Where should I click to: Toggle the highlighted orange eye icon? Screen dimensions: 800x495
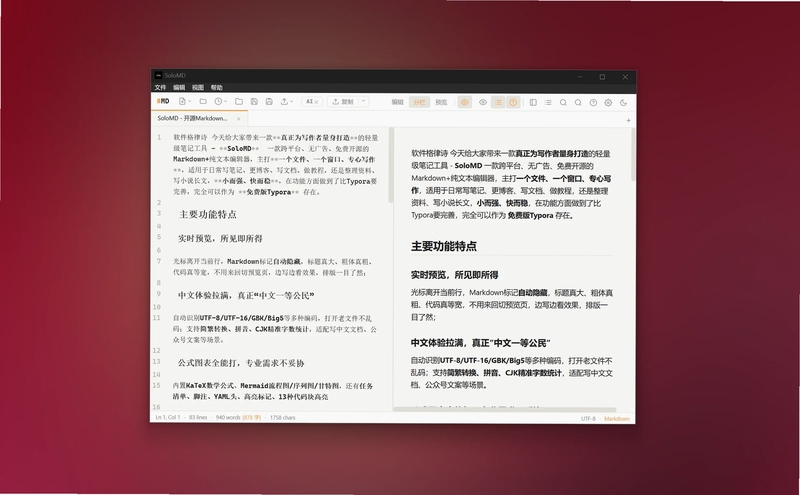click(465, 102)
